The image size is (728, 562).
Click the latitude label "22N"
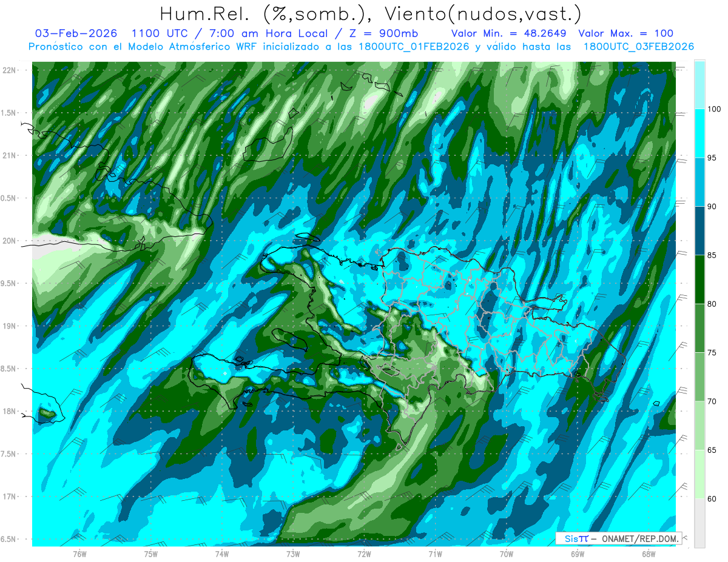tap(9, 70)
